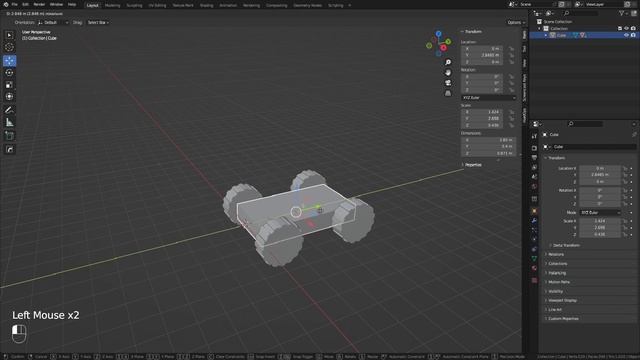
Task: Toggle pin icon in Properties editor
Action: click(x=634, y=134)
